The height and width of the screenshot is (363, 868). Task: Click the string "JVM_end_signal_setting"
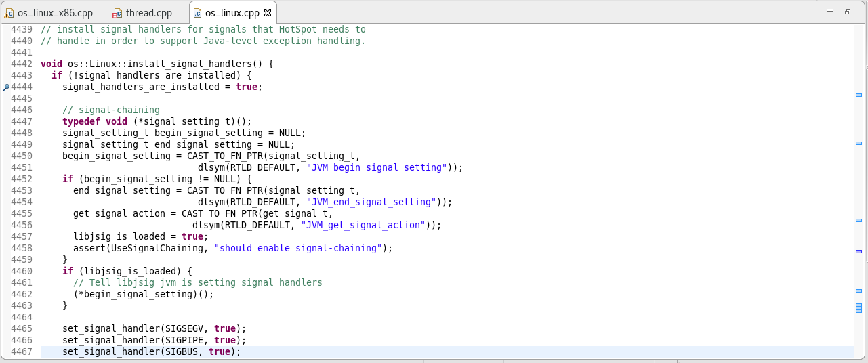(x=371, y=202)
